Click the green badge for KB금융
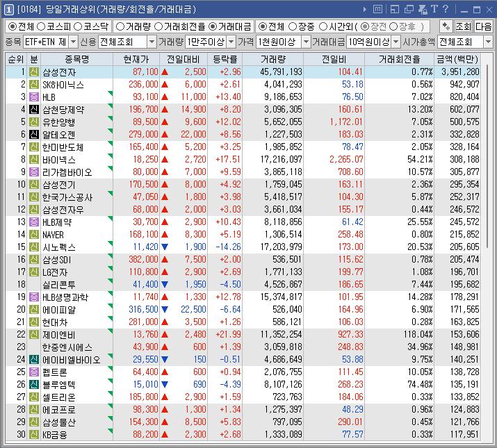 [34, 434]
